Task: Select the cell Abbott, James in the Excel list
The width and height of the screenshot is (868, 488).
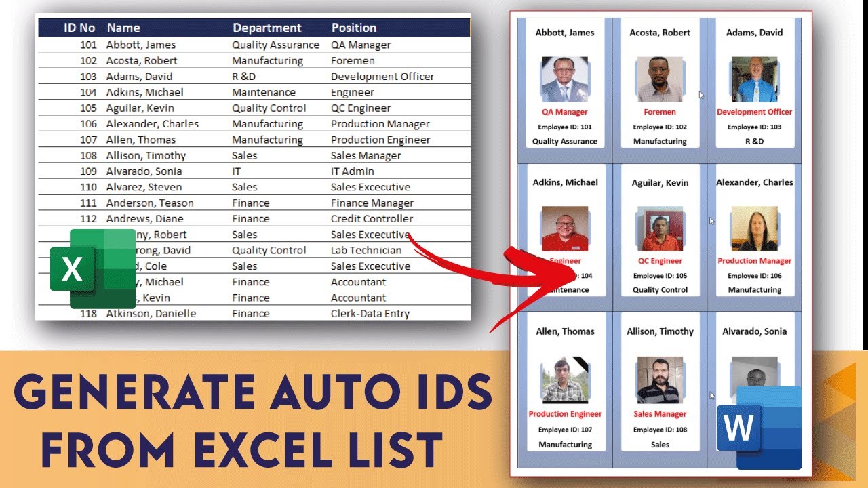Action: click(141, 45)
